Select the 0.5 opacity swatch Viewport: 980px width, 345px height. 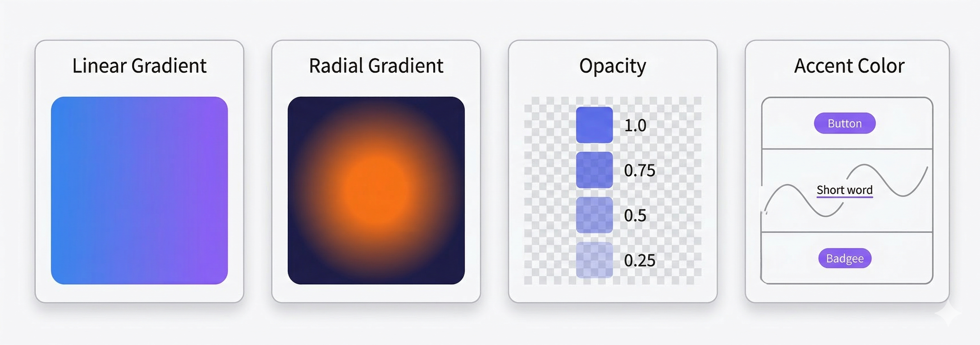point(594,215)
